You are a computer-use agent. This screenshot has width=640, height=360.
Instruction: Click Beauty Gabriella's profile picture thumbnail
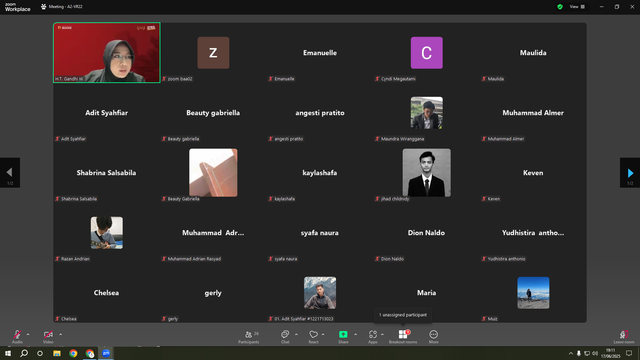pos(213,173)
